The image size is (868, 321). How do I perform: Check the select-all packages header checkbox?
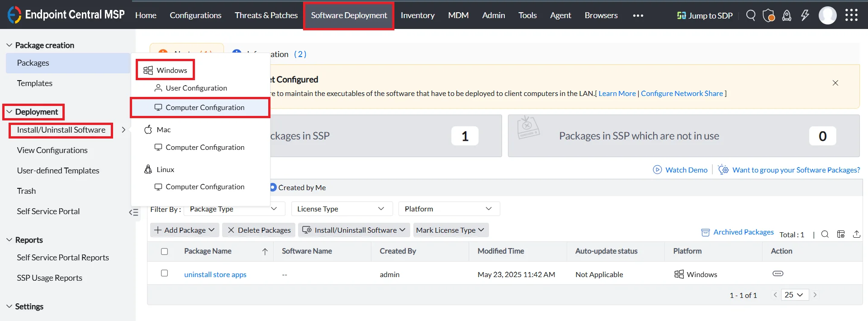coord(165,251)
